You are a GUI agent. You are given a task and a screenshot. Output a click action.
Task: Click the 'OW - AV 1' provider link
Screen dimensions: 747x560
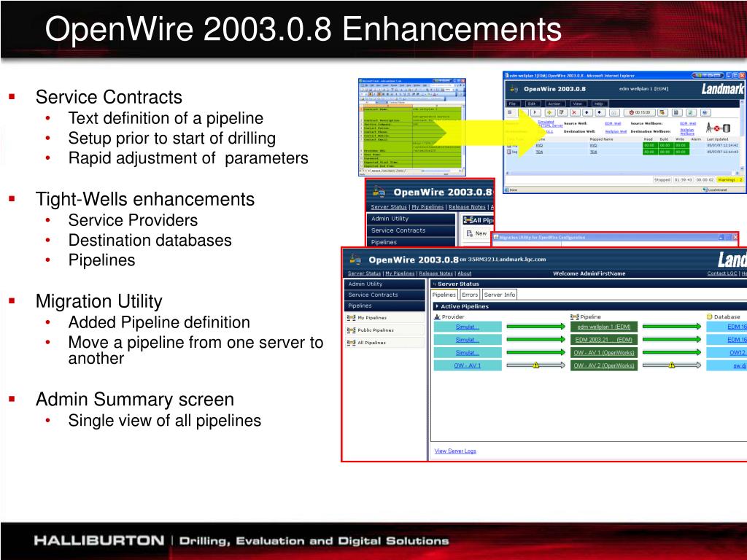click(x=468, y=365)
